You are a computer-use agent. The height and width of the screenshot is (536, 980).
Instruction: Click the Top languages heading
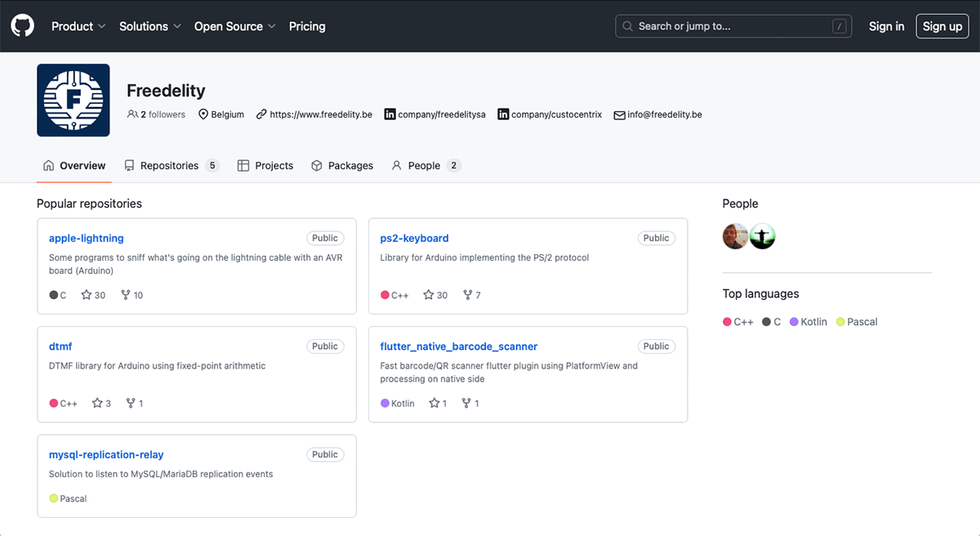point(761,293)
